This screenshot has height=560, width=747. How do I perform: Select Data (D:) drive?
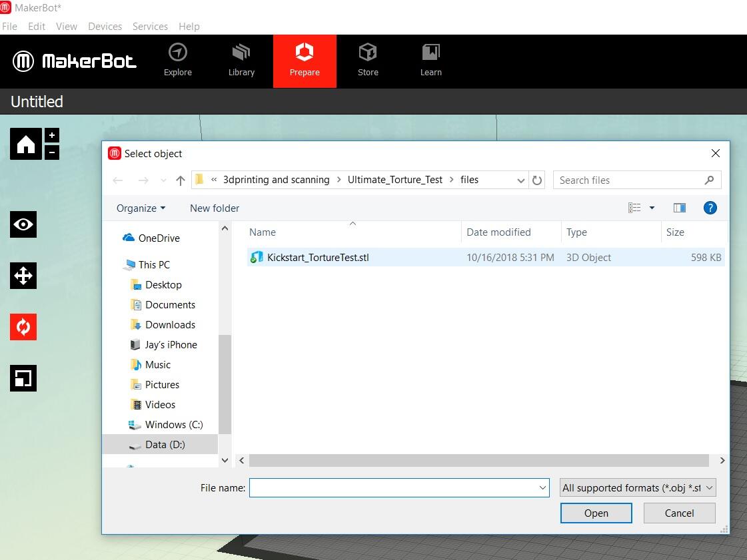tap(160, 445)
